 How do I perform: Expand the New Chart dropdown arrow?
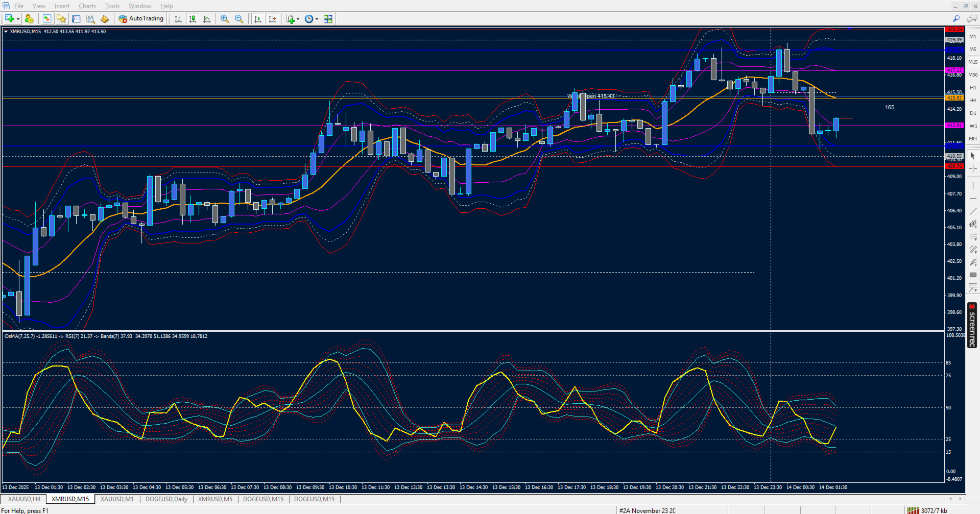point(18,19)
